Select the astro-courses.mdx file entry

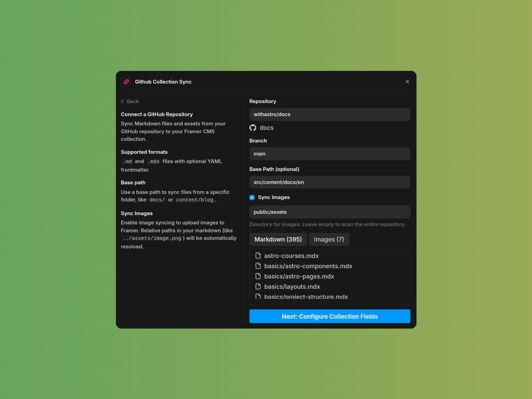291,256
